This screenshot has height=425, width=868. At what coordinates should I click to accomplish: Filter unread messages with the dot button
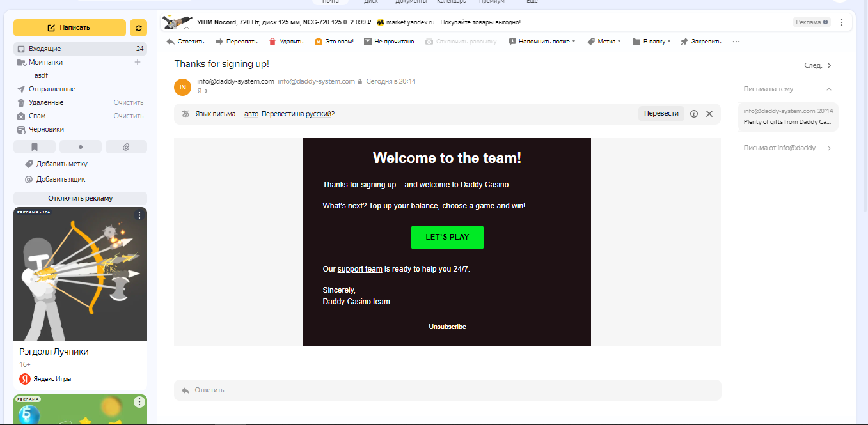pos(80,147)
